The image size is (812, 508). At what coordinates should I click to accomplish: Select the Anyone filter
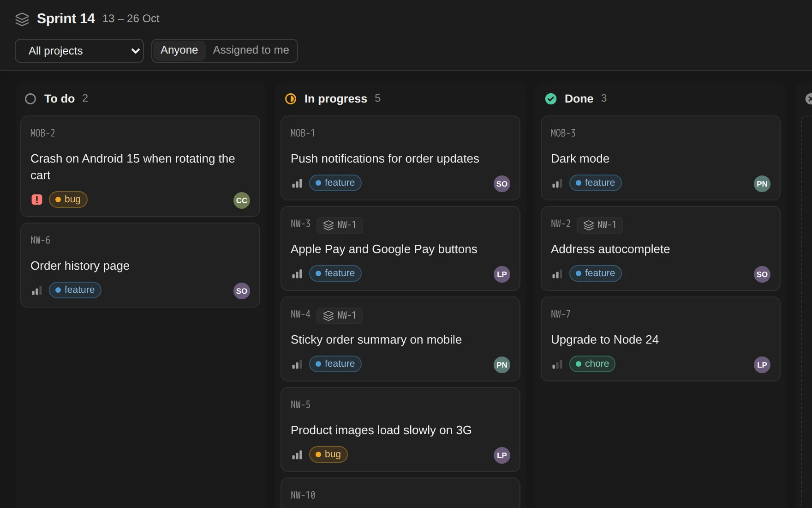click(179, 50)
